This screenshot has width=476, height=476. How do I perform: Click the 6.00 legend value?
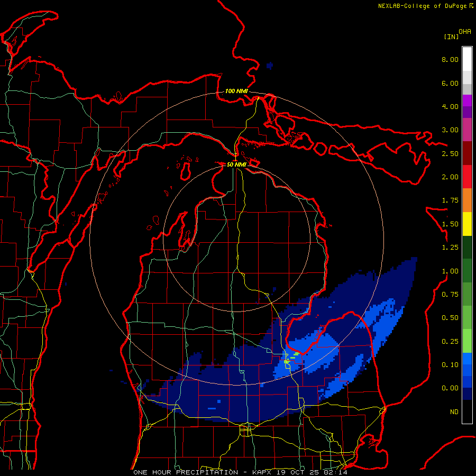coord(450,83)
